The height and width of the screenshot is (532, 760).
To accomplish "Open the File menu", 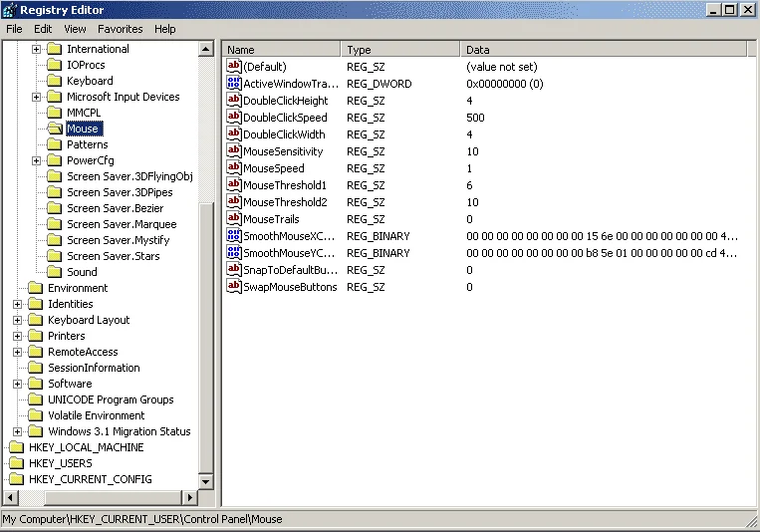I will (14, 29).
